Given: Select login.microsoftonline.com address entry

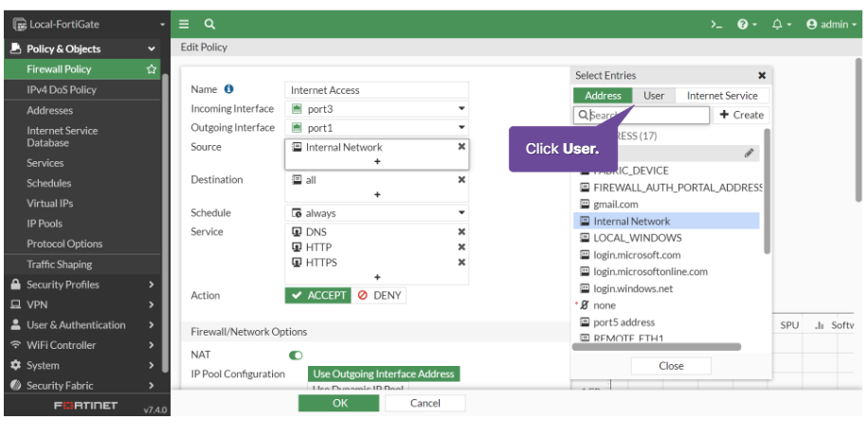Looking at the screenshot, I should pos(666,271).
